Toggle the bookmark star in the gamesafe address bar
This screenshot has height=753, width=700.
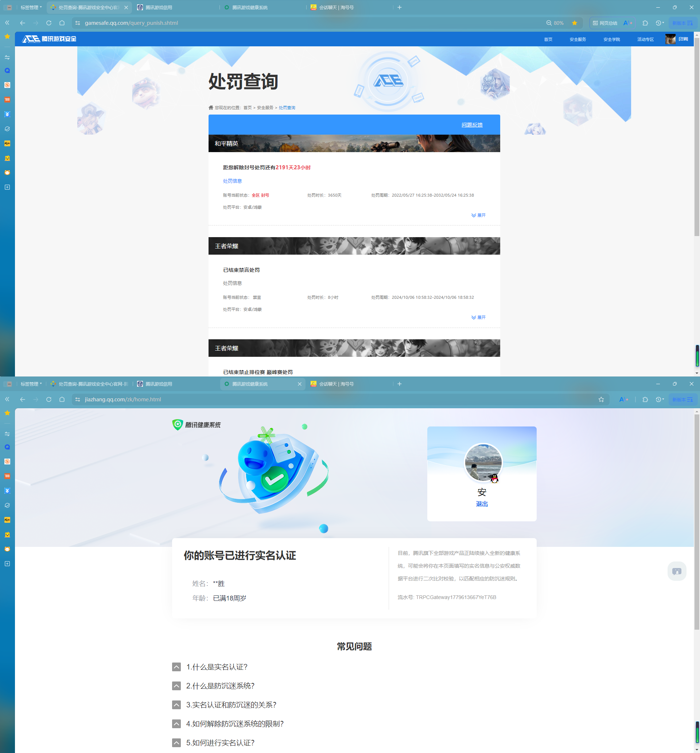point(574,23)
